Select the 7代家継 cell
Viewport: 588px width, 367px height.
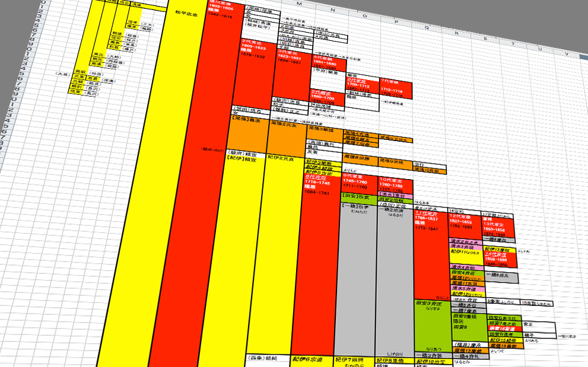(395, 88)
